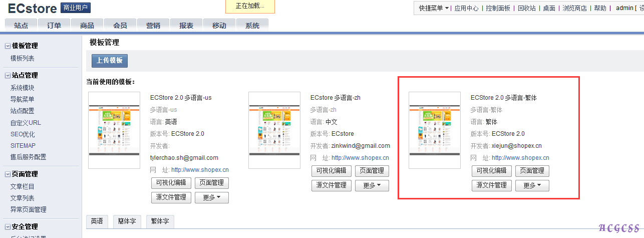Viewport: 644px width, 238px height.
Task: Click 源文件管理 for 多语言-us template
Action: point(171,197)
